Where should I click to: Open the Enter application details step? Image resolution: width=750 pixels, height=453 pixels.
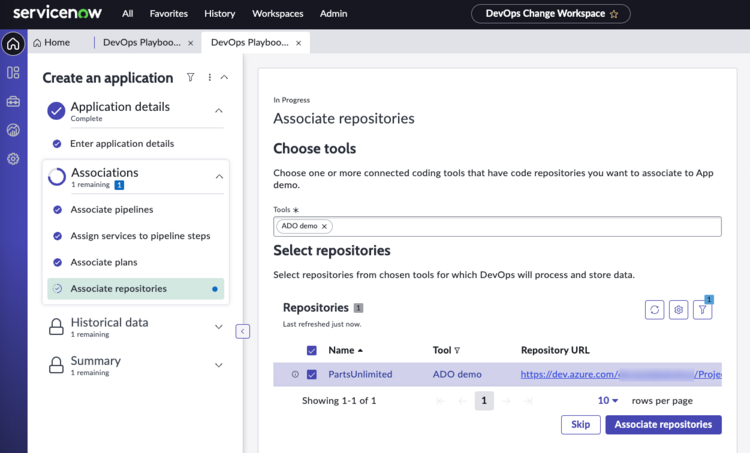tap(122, 144)
